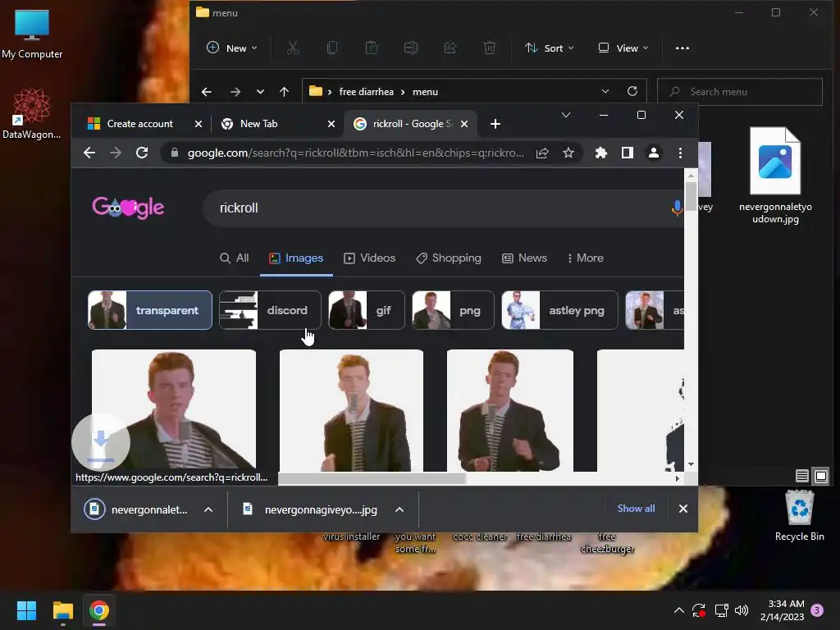Image resolution: width=840 pixels, height=630 pixels.
Task: Click the Share icon in File Explorer toolbar
Action: click(x=450, y=48)
